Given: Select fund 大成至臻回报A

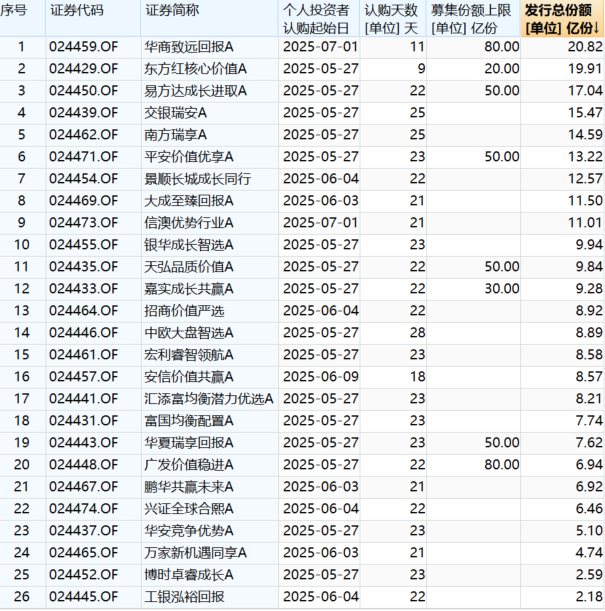Looking at the screenshot, I should coord(189,201).
